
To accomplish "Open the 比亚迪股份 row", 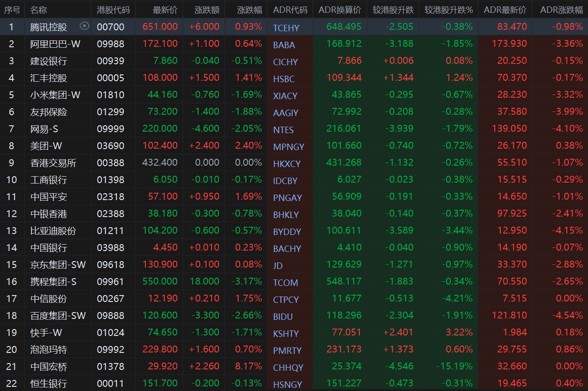I will pos(294,231).
